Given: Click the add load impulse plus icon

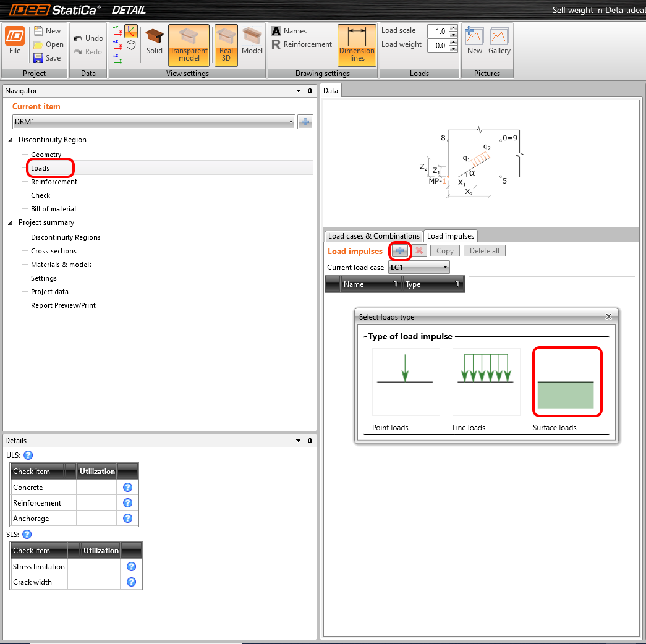Looking at the screenshot, I should 400,250.
